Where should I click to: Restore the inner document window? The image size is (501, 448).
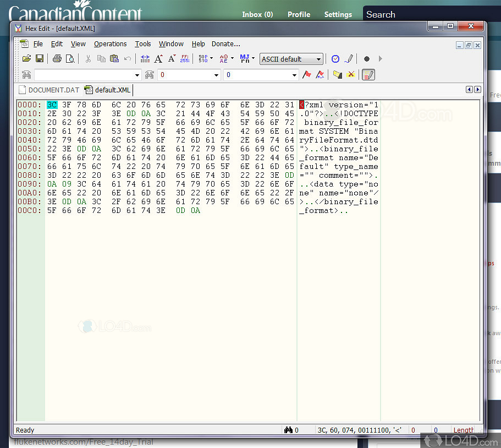click(x=469, y=45)
